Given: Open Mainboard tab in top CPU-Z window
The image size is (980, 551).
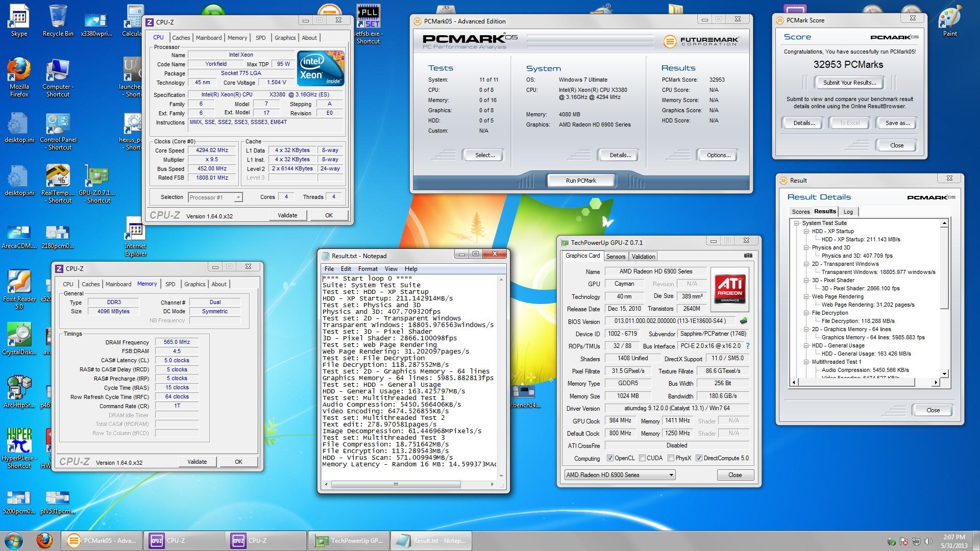Looking at the screenshot, I should click(x=209, y=38).
